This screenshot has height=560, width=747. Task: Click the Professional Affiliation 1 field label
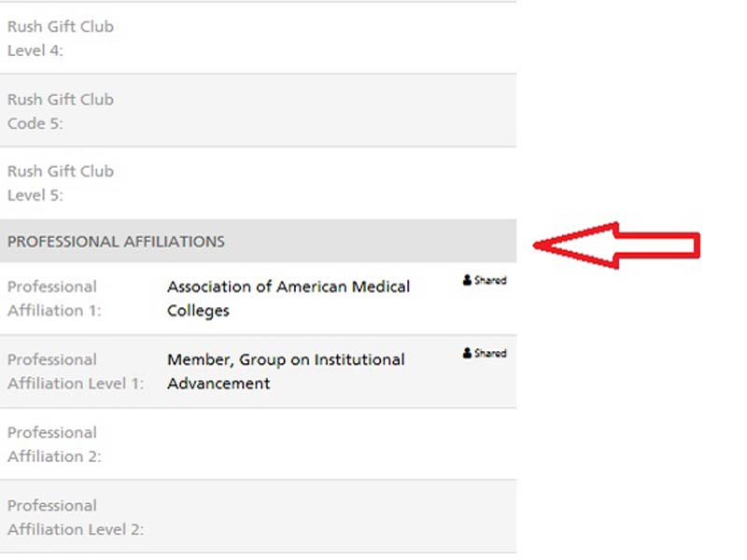[x=52, y=299]
